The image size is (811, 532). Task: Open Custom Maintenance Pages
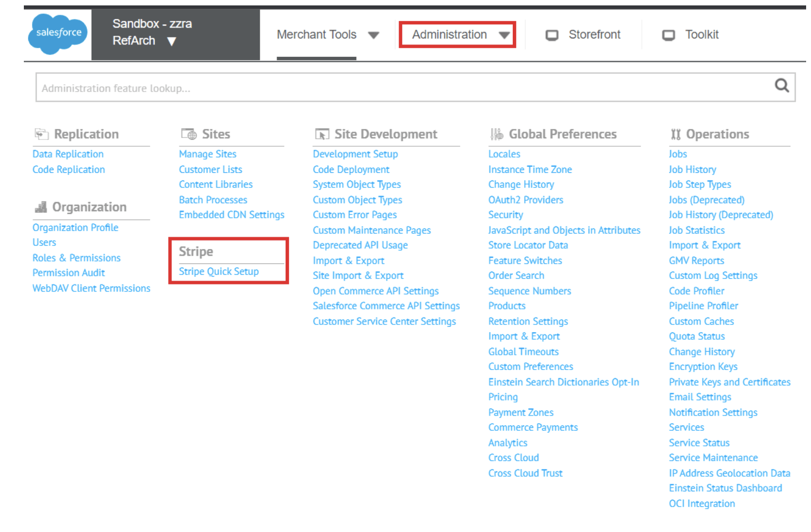[372, 230]
